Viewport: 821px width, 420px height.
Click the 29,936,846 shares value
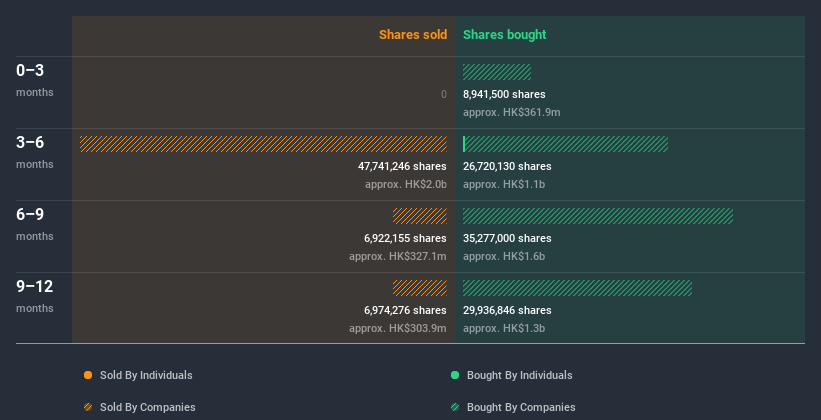(x=507, y=310)
